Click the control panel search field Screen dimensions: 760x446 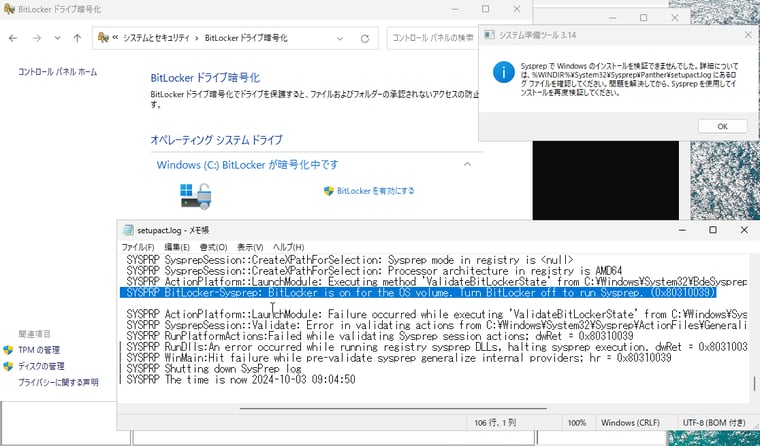click(432, 38)
